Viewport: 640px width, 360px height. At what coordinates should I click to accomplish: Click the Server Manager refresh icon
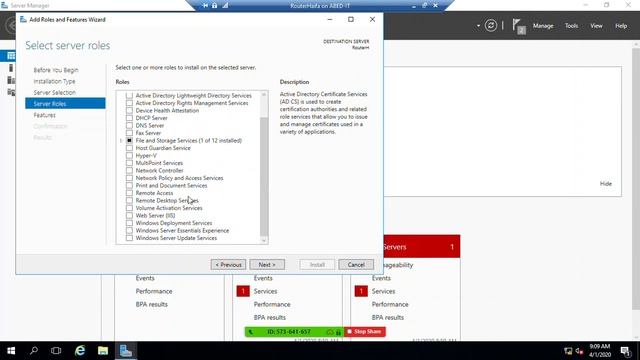coord(491,26)
